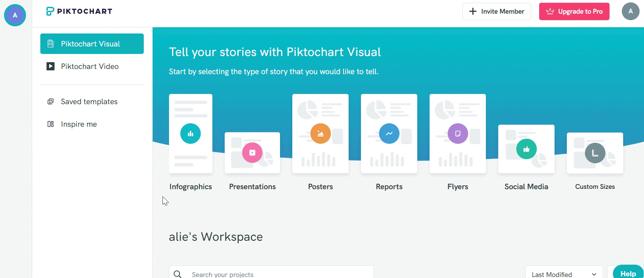Choose the Social Media label
This screenshot has height=278, width=644.
(526, 186)
